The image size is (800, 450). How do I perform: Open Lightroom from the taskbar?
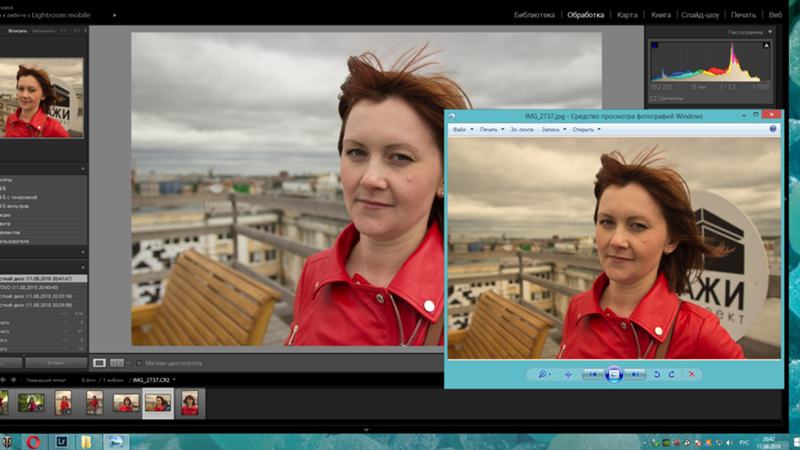point(62,442)
